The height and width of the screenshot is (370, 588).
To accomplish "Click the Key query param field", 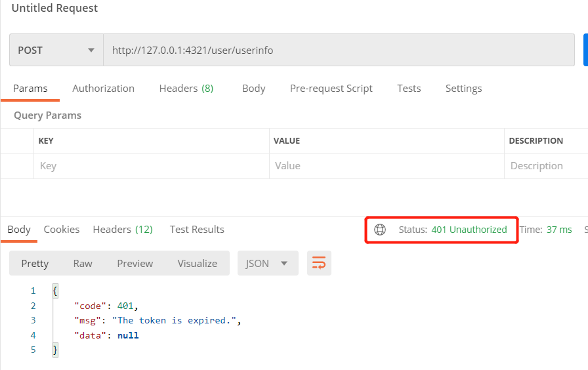I will coord(151,166).
